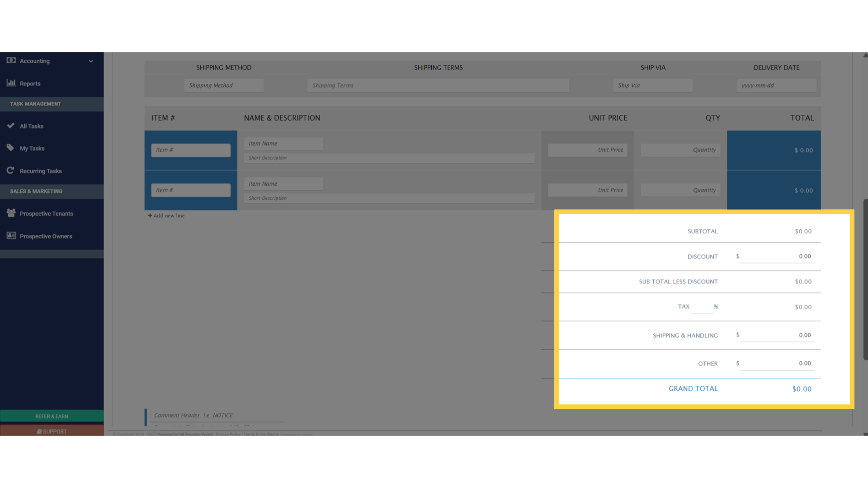Click the Shipping & Handling amount field

point(778,335)
